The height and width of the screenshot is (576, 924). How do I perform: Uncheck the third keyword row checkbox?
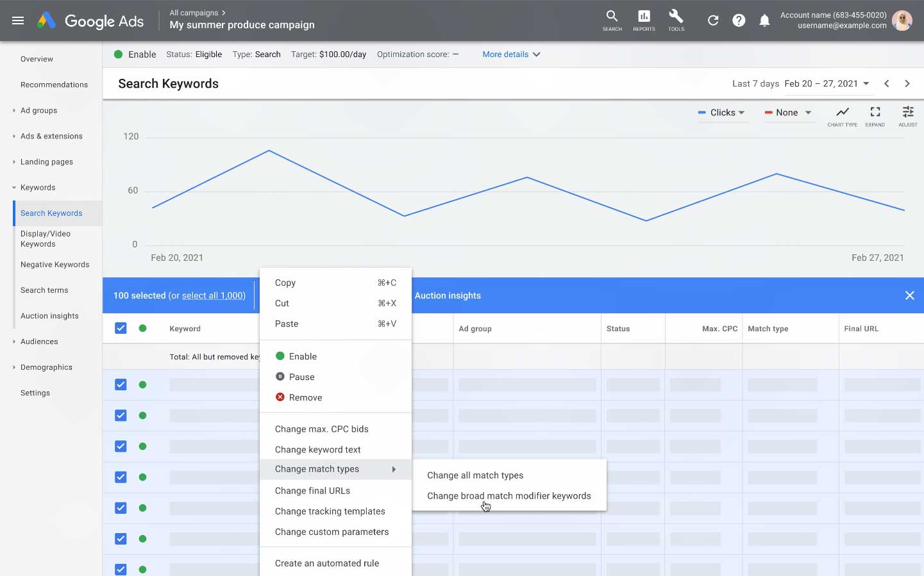coord(121,446)
